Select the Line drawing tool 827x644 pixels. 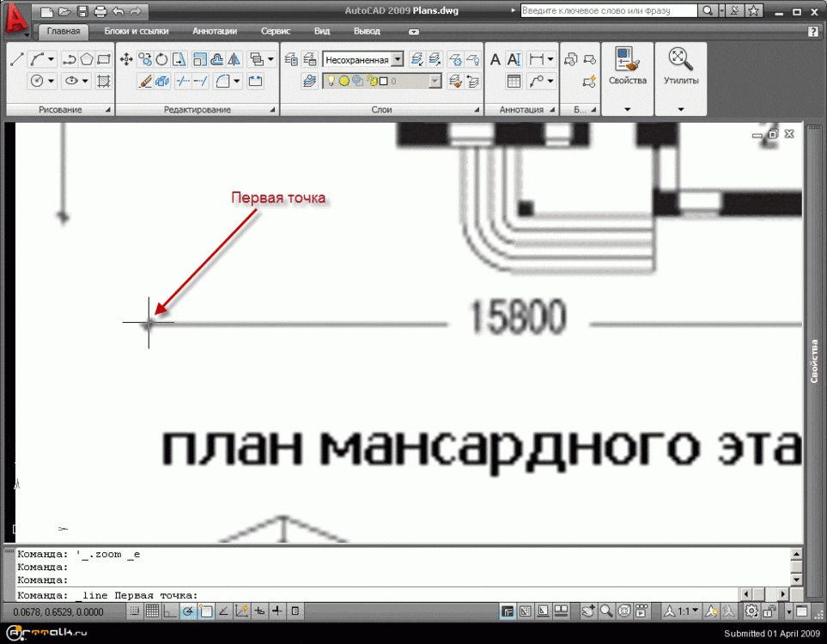tap(16, 59)
